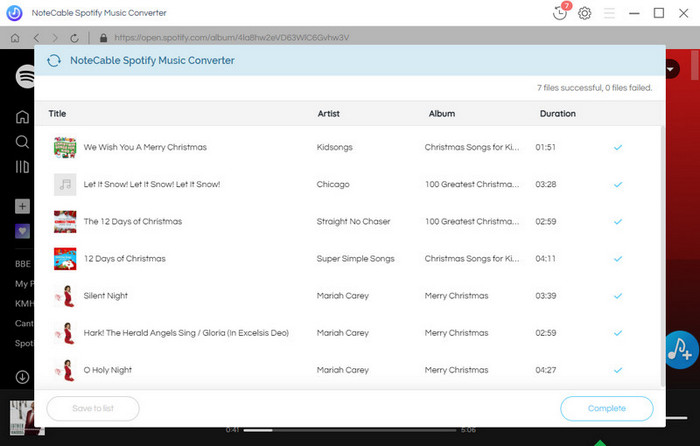The width and height of the screenshot is (700, 446).
Task: Open settings gear icon
Action: pyautogui.click(x=584, y=13)
